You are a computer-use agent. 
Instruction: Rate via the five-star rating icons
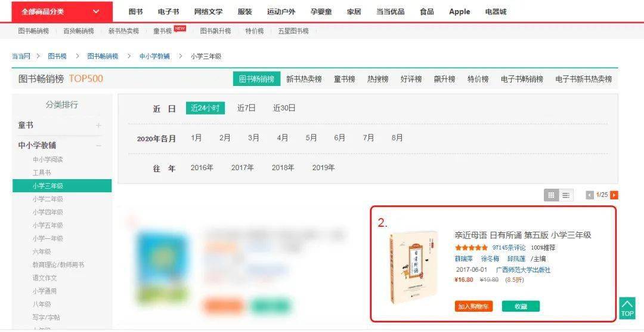[472, 248]
